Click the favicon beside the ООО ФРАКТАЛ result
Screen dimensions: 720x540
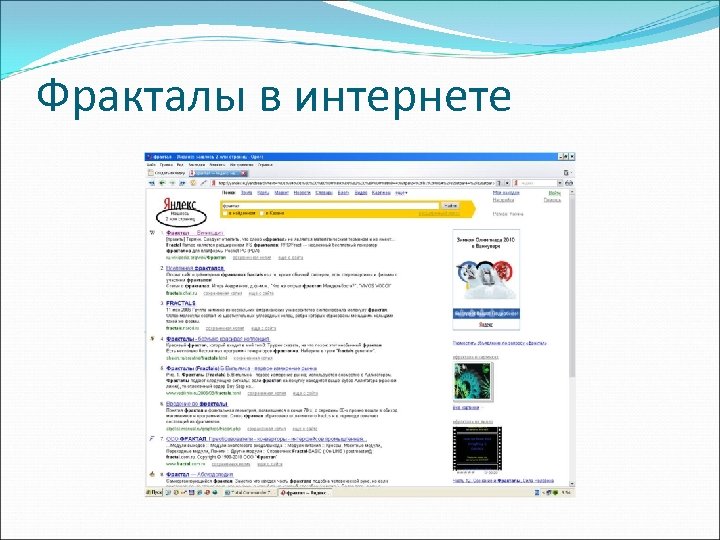[152, 439]
